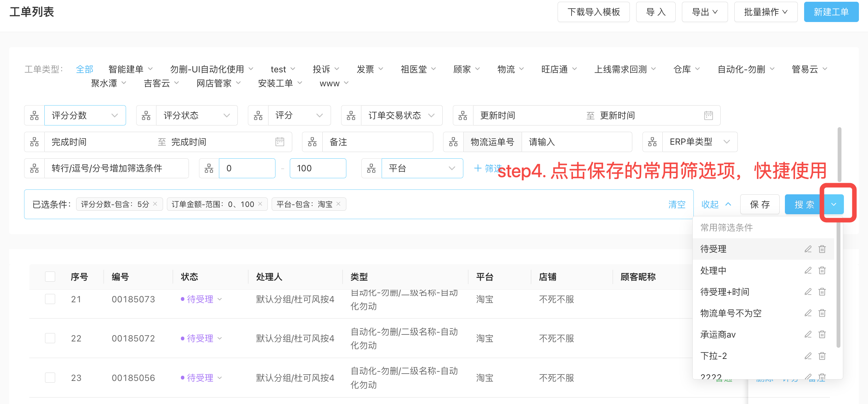Open the ERP单类型 dropdown
868x404 pixels.
[700, 142]
